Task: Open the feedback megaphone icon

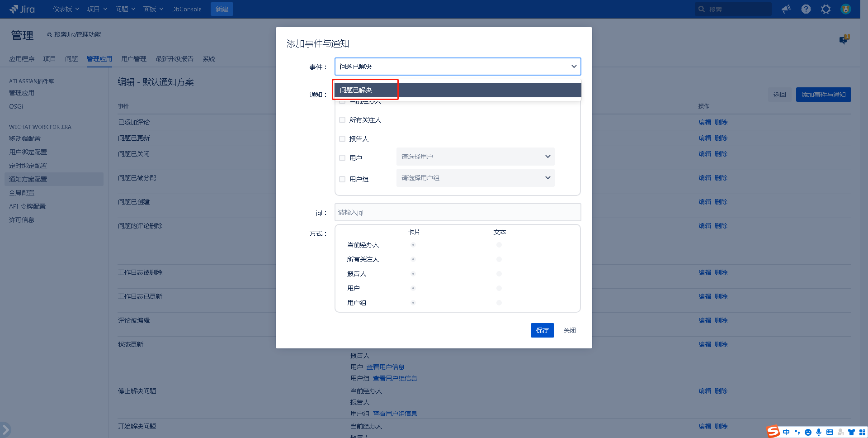Action: (x=786, y=9)
